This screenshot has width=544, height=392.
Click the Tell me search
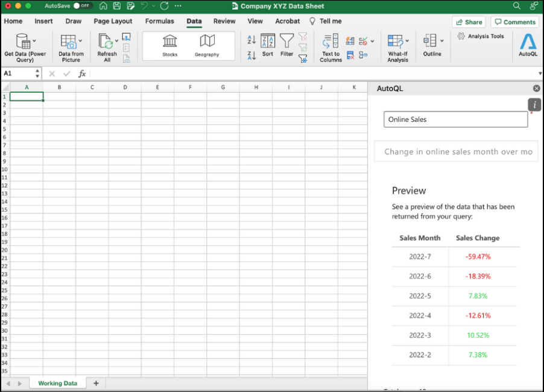coord(326,21)
